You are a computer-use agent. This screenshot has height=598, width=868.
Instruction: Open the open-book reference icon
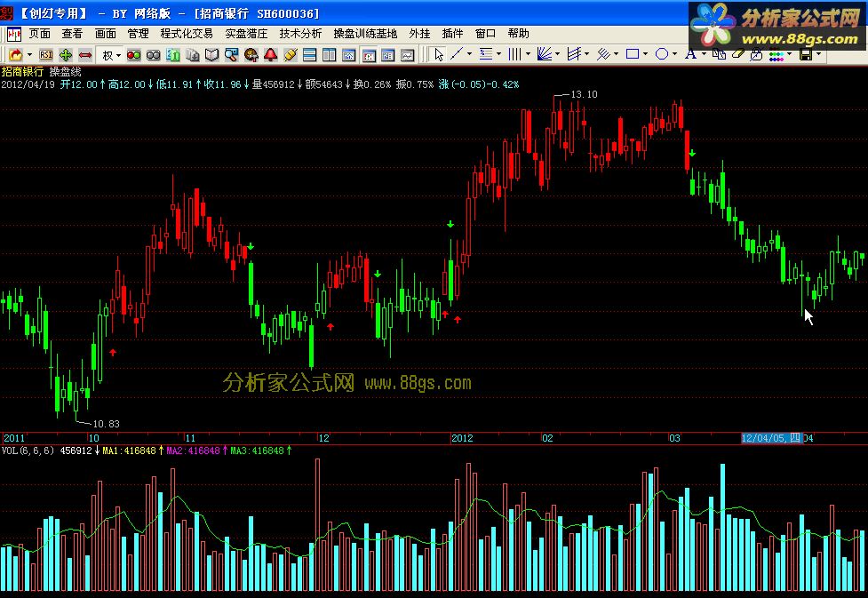pyautogui.click(x=212, y=55)
